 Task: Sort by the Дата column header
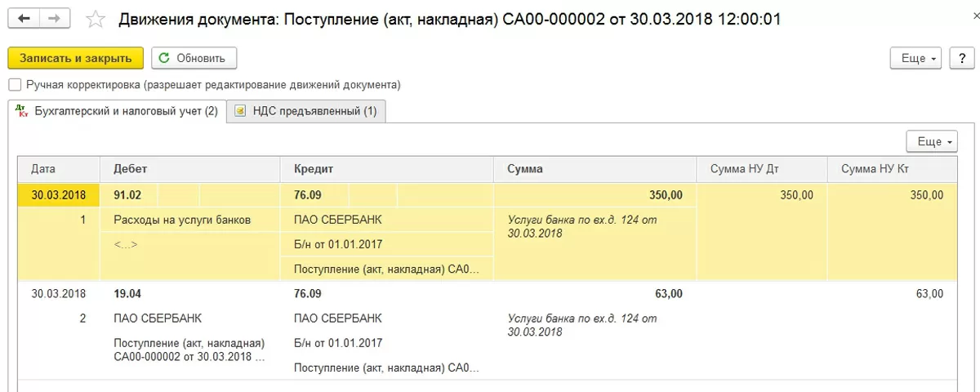[x=44, y=169]
